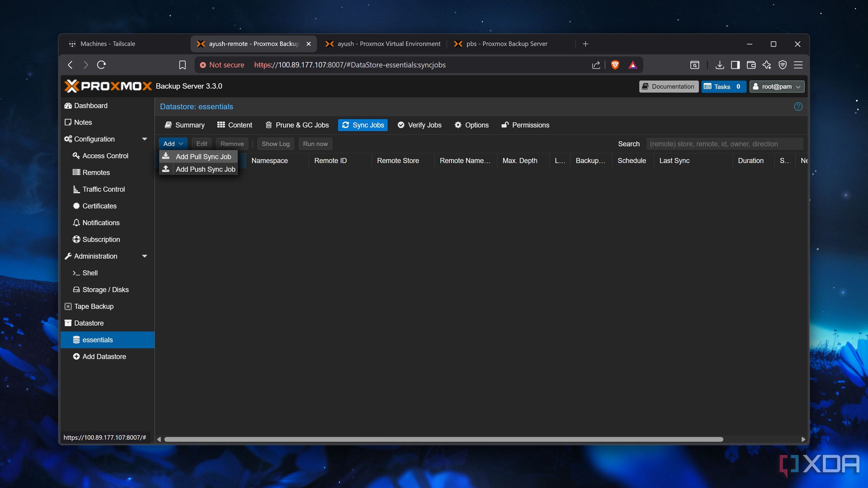Viewport: 868px width, 488px height.
Task: Sort by the Last Sync column header
Action: tap(693, 161)
